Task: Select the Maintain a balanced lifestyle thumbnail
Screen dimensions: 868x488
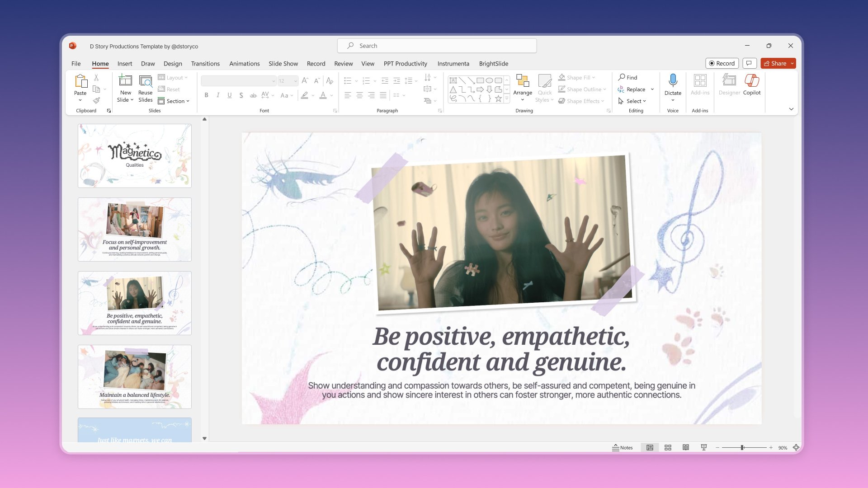Action: point(135,376)
